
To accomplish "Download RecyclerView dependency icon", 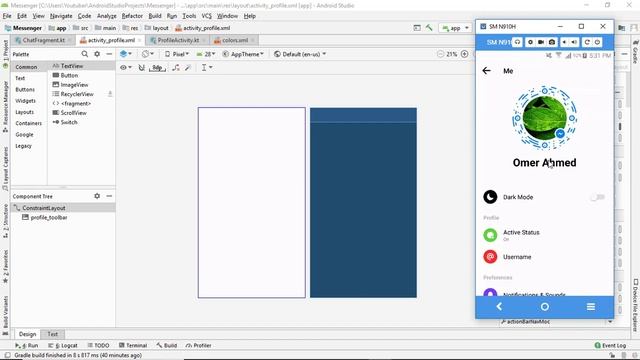I will (x=110, y=94).
